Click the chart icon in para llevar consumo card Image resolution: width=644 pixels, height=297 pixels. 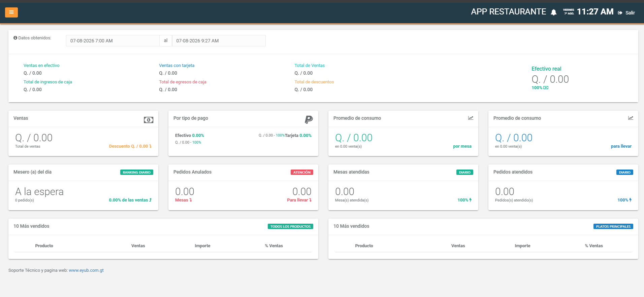pyautogui.click(x=631, y=118)
